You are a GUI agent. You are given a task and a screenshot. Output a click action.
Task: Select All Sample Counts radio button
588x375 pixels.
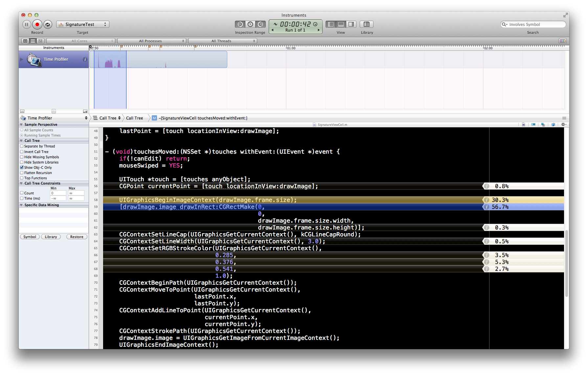click(22, 130)
